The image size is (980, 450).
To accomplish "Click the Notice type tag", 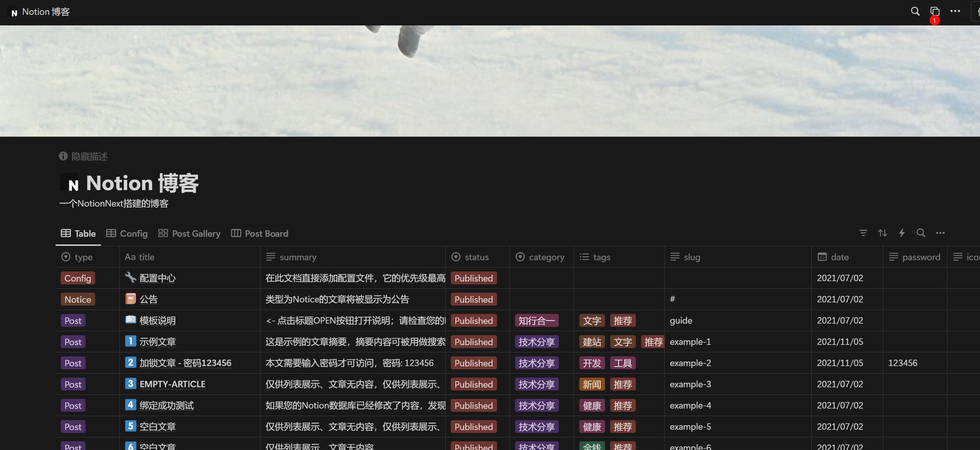I will pyautogui.click(x=78, y=299).
